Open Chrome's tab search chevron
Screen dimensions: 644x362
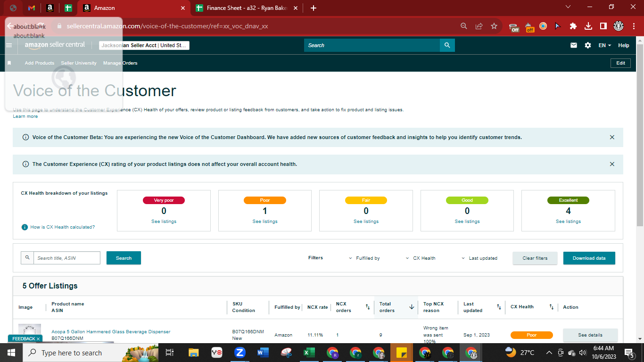pos(568,7)
